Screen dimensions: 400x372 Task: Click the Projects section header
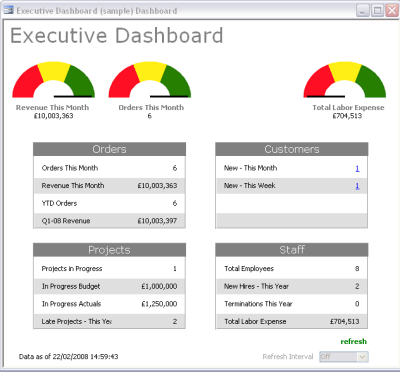[x=109, y=250]
